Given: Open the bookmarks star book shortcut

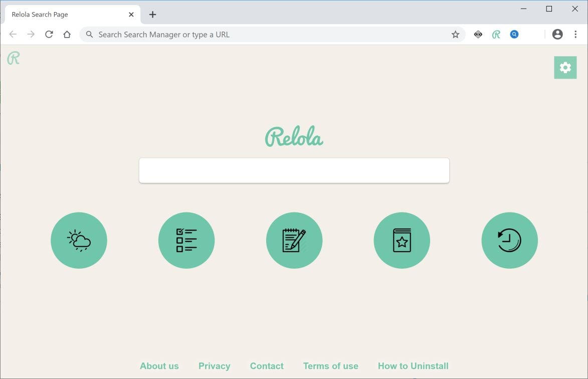Looking at the screenshot, I should point(402,240).
